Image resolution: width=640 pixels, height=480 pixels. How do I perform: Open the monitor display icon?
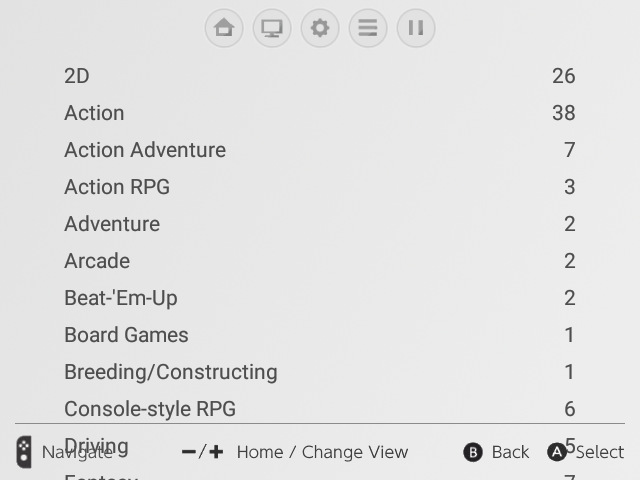click(x=272, y=28)
